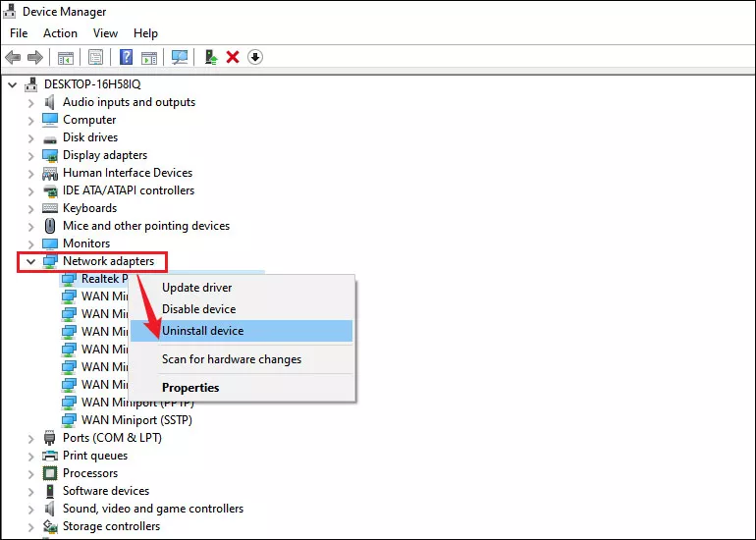The image size is (756, 540).
Task: Click the Print queues printer icon
Action: pyautogui.click(x=50, y=456)
